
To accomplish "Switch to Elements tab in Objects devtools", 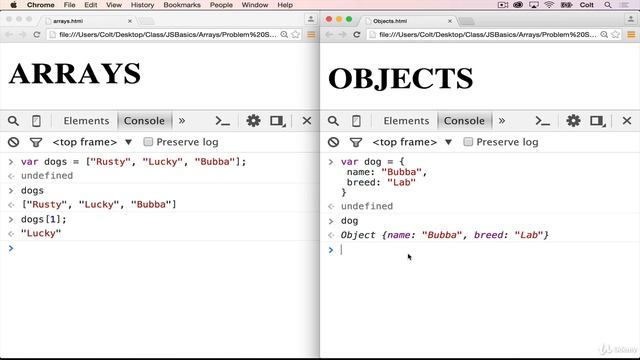I will (406, 121).
